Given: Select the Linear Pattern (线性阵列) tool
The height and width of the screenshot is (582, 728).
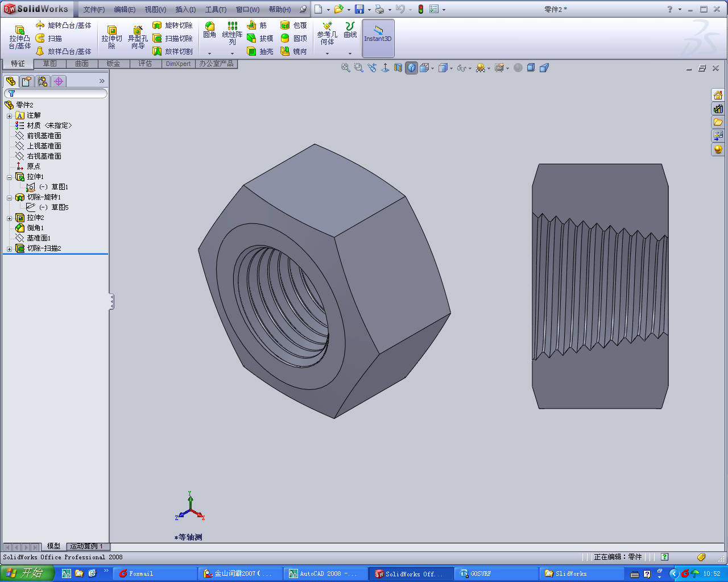Looking at the screenshot, I should tap(232, 34).
